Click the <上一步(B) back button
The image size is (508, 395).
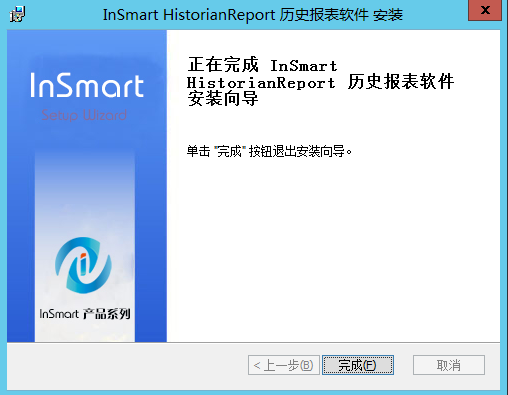point(284,365)
